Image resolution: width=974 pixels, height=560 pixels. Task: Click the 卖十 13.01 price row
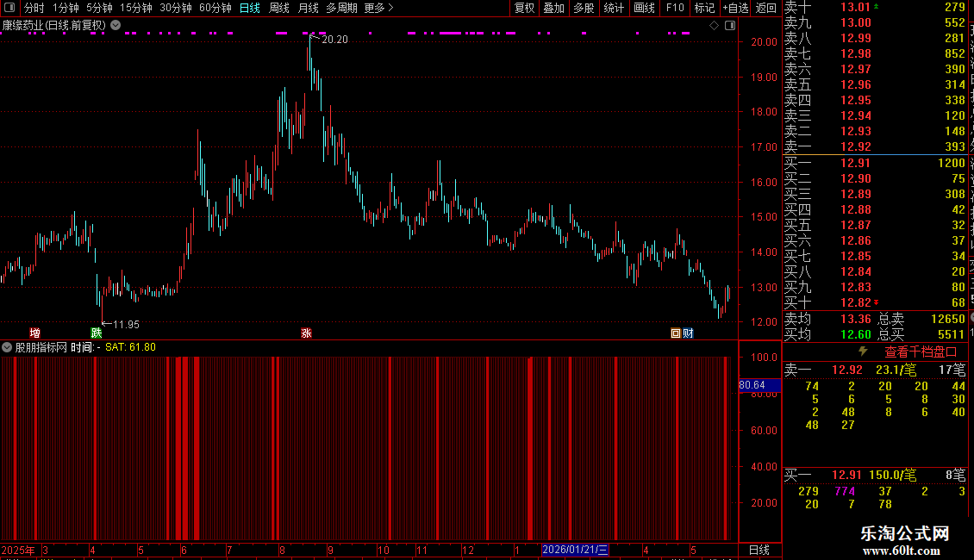pyautogui.click(x=875, y=8)
